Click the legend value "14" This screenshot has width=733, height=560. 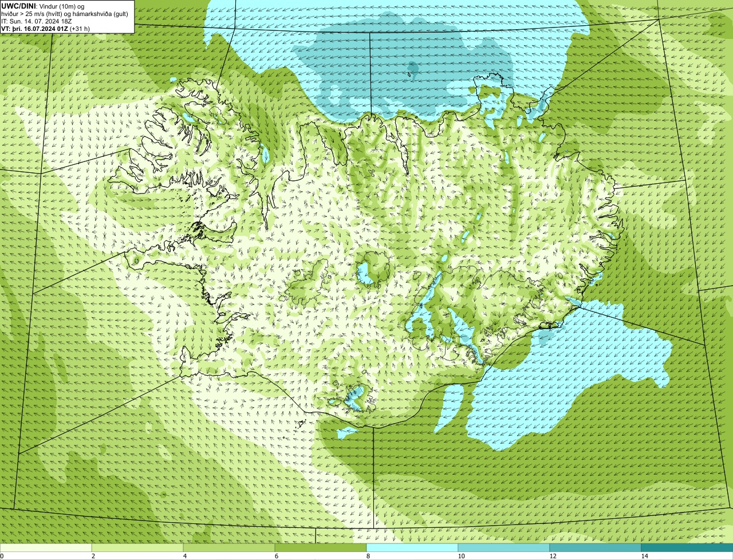[644, 556]
